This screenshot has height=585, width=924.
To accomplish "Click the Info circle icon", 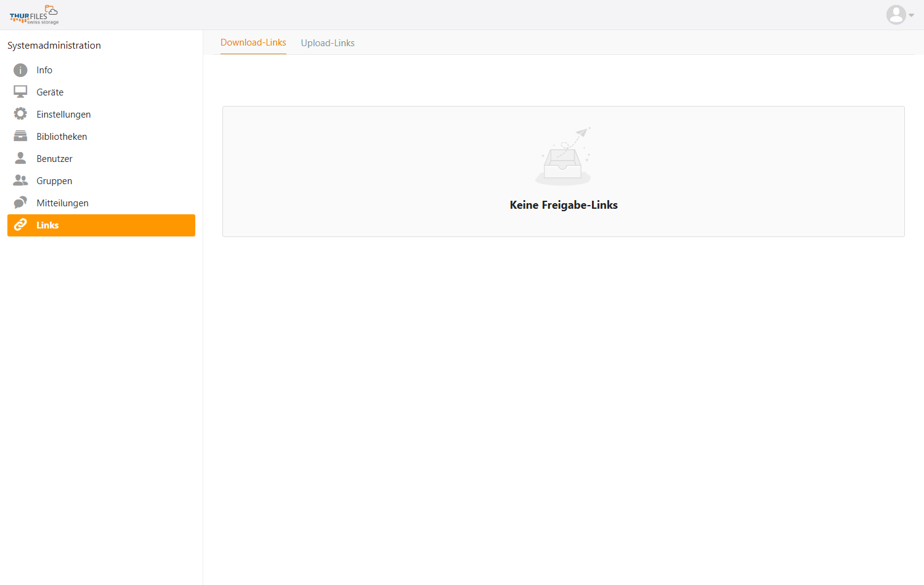I will pos(20,70).
